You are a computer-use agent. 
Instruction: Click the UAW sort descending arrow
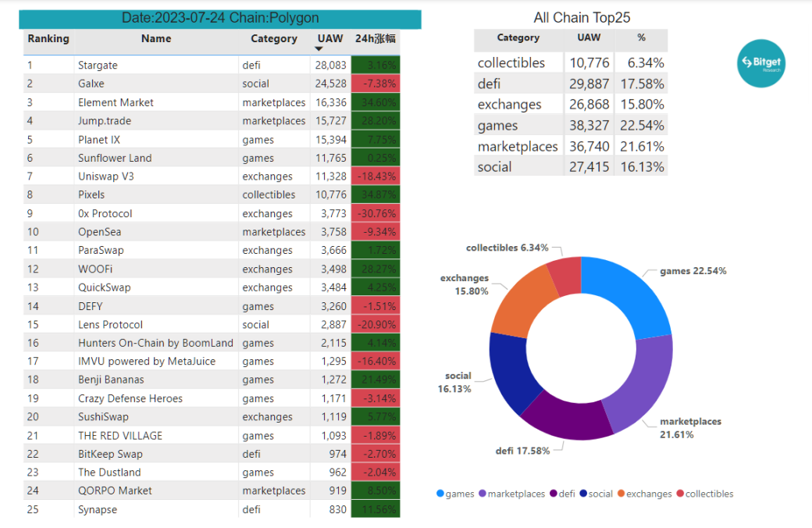[319, 48]
